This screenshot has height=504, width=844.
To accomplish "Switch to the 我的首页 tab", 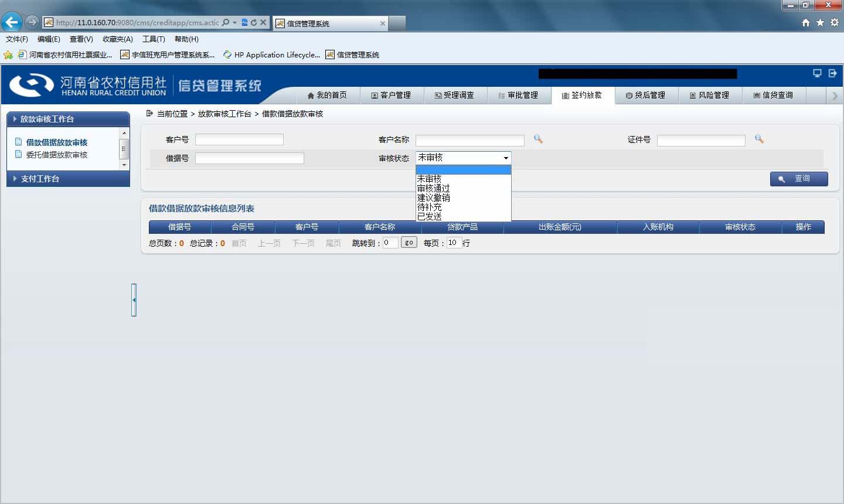I will coord(327,95).
